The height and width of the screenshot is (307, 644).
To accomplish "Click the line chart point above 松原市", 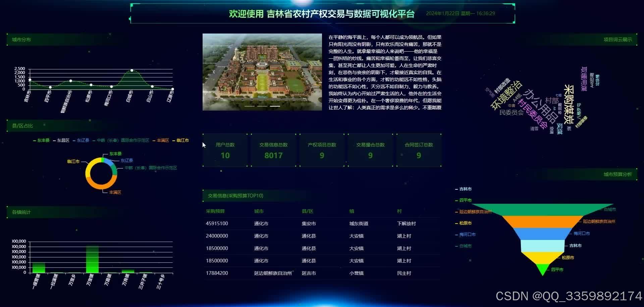I will pyautogui.click(x=91, y=85).
